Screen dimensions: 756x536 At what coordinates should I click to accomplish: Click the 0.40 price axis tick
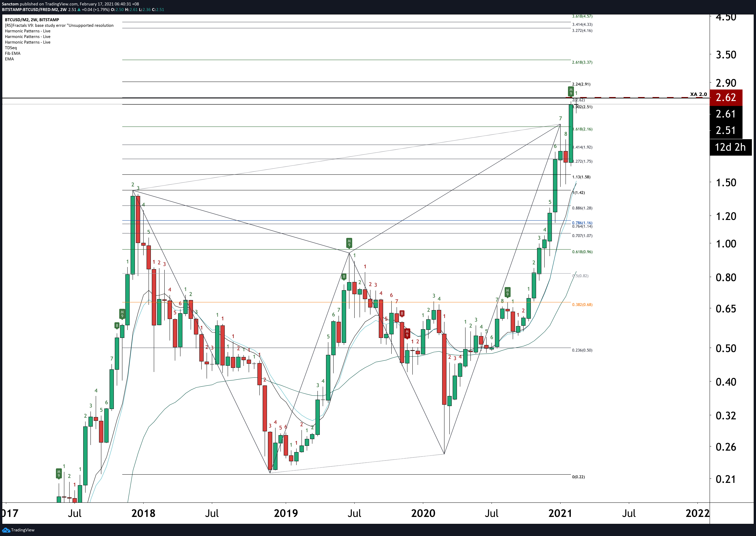(x=726, y=382)
